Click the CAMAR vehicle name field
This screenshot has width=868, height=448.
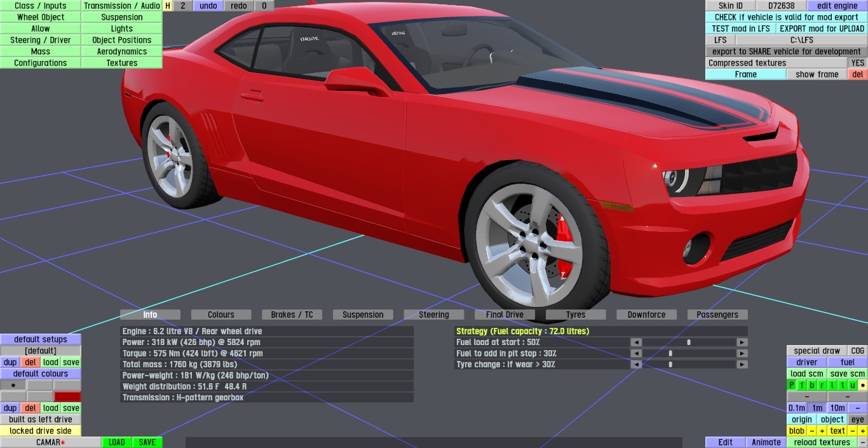pyautogui.click(x=51, y=442)
